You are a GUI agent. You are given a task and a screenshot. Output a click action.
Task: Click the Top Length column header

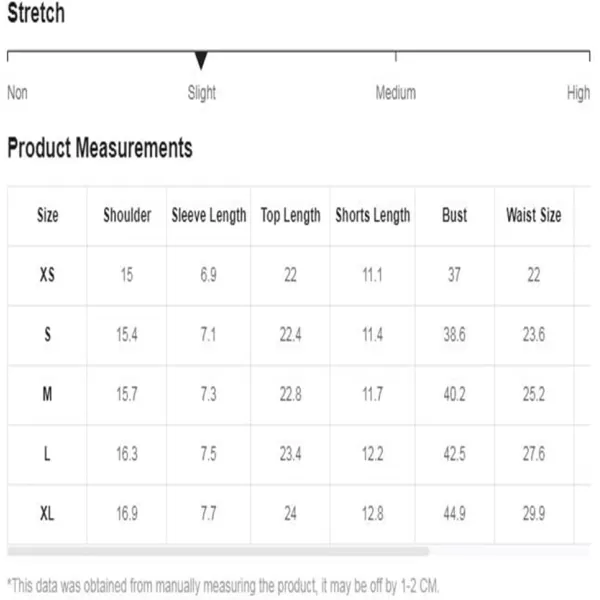pos(290,215)
